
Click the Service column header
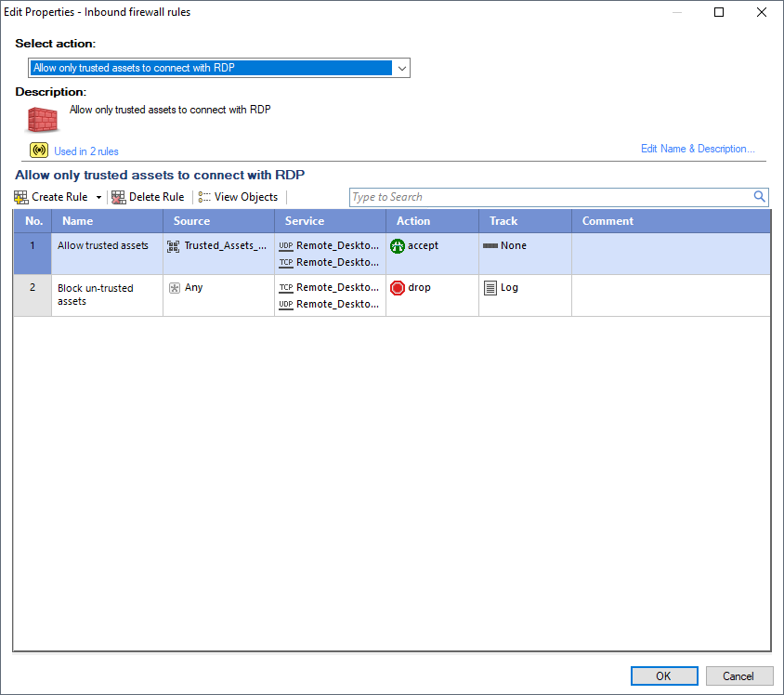tap(305, 221)
